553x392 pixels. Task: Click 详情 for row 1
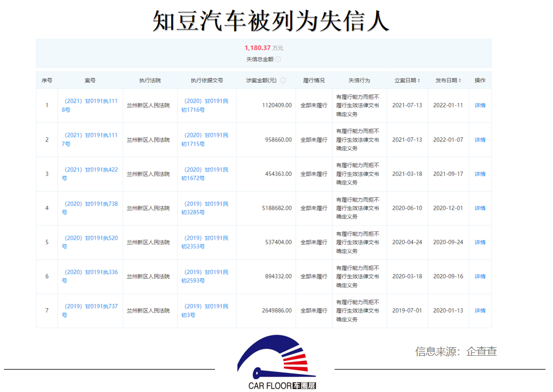[x=479, y=106]
